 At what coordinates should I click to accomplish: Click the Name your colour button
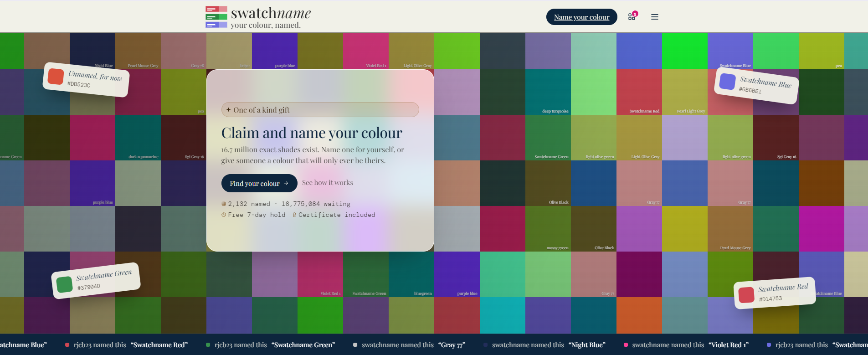[x=581, y=17]
